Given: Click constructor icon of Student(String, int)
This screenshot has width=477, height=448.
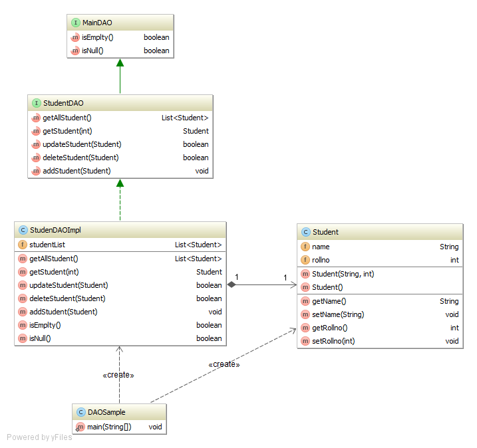Looking at the screenshot, I should tap(305, 274).
